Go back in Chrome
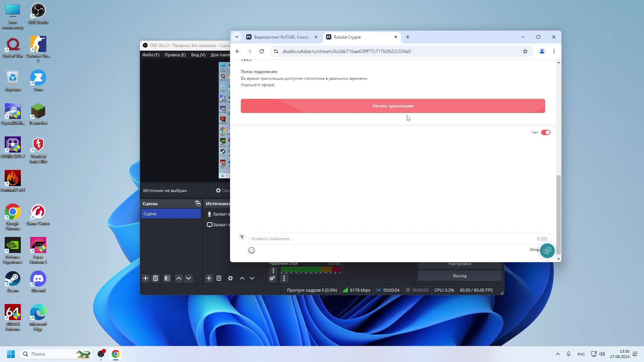 click(237, 51)
